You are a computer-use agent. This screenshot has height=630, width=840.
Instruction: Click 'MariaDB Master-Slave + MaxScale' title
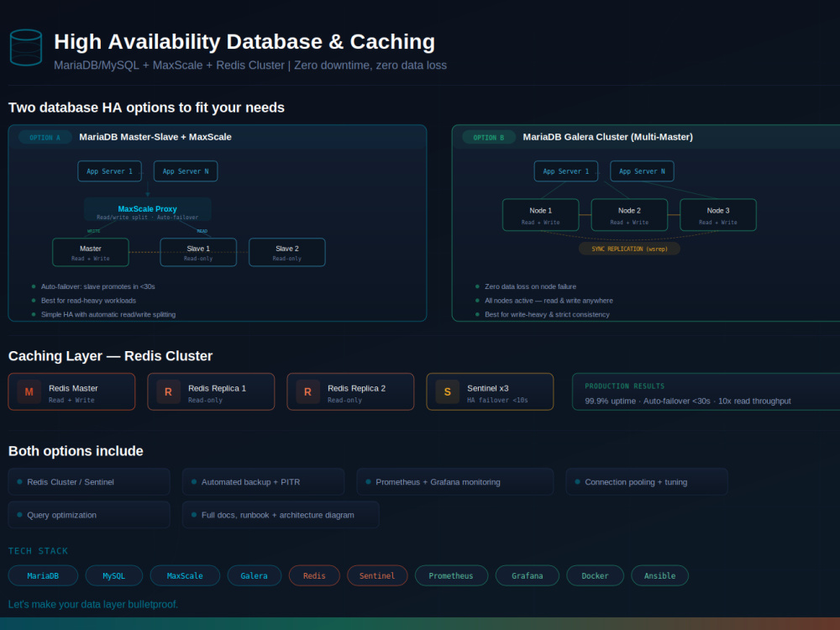(x=155, y=137)
